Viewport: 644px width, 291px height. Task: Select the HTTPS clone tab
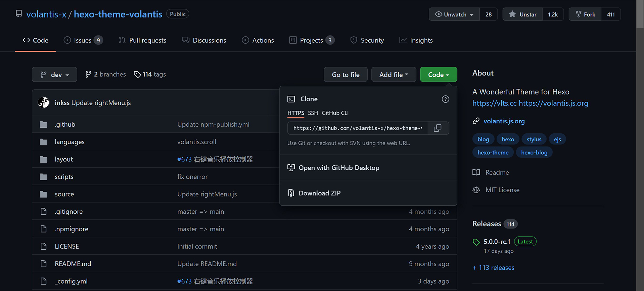(x=296, y=113)
